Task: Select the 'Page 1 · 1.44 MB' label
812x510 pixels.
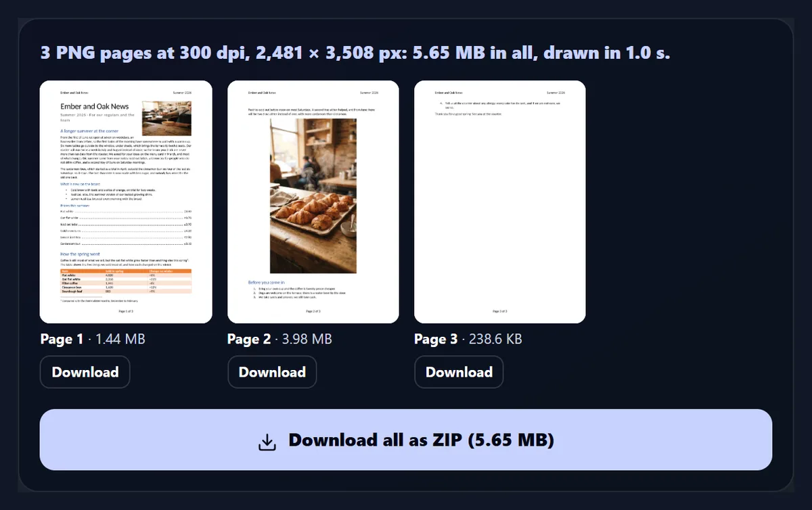Action: (x=93, y=339)
